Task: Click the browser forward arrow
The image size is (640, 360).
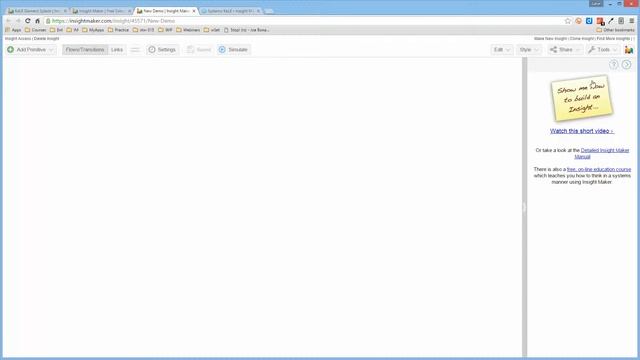Action: pos(18,21)
